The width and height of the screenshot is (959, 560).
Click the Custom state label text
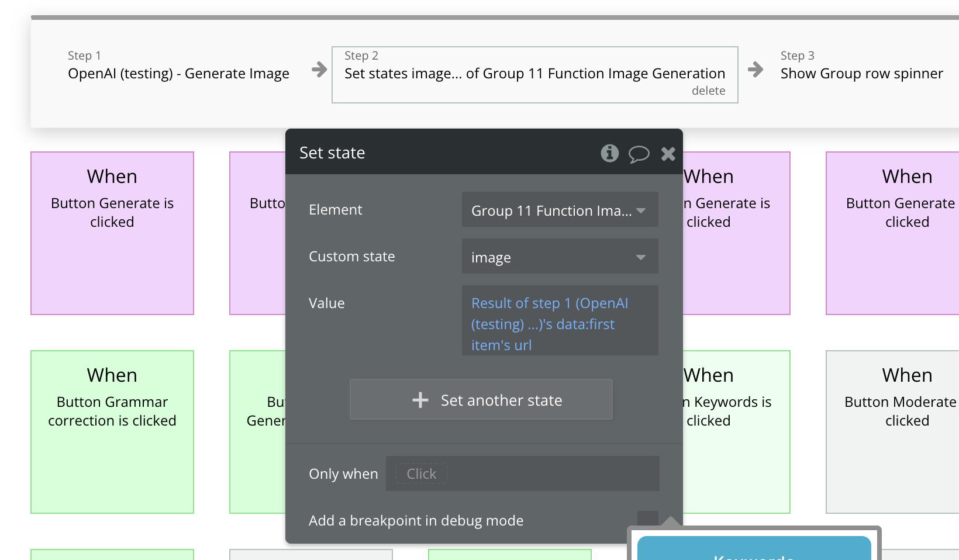tap(351, 257)
